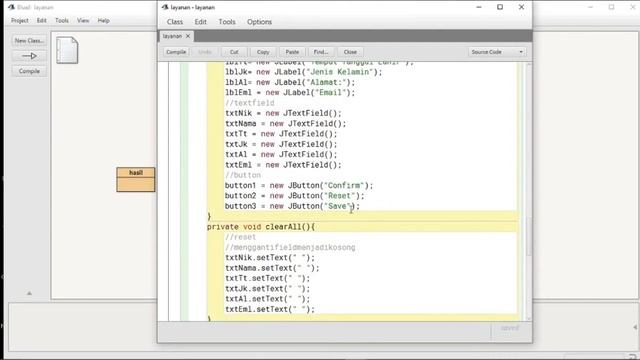
Task: Click the line 'private void clearAll(){'
Action: tap(261, 227)
